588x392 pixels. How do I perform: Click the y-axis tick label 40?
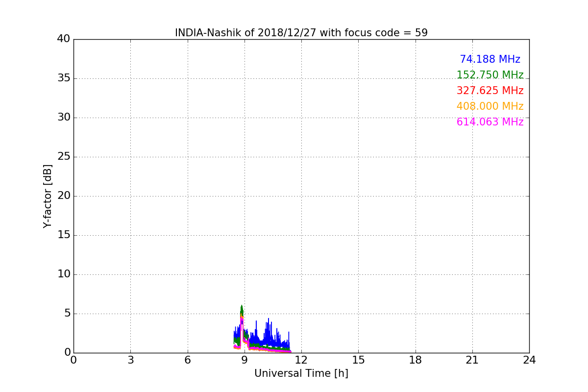pos(64,39)
